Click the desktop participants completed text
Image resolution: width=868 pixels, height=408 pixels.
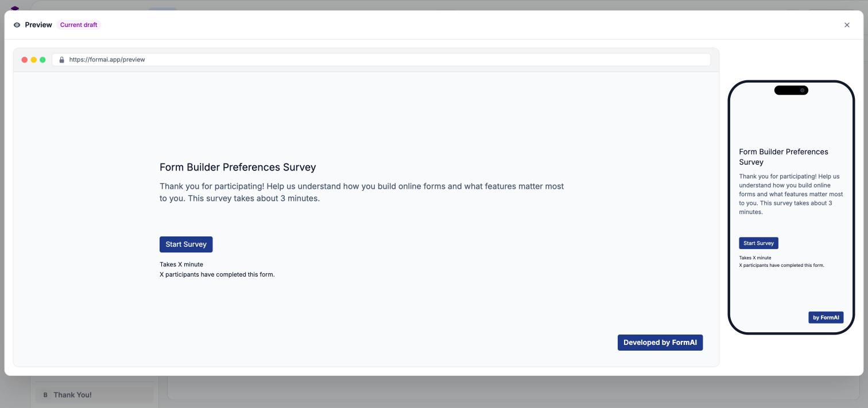pos(217,274)
